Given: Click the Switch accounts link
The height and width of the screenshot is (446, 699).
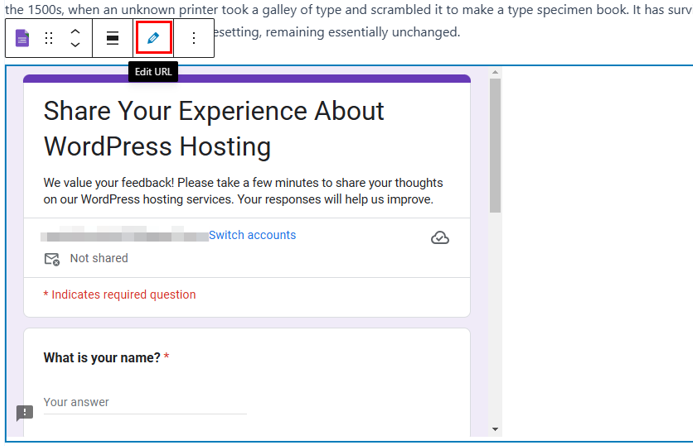Looking at the screenshot, I should click(x=252, y=235).
